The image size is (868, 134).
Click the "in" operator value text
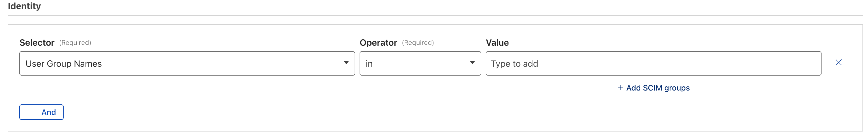click(x=369, y=64)
